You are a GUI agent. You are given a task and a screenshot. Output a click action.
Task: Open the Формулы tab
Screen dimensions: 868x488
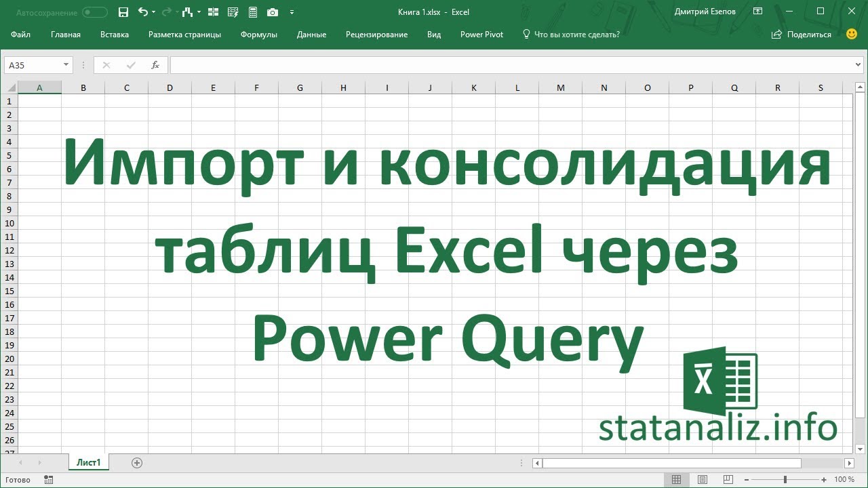point(259,35)
